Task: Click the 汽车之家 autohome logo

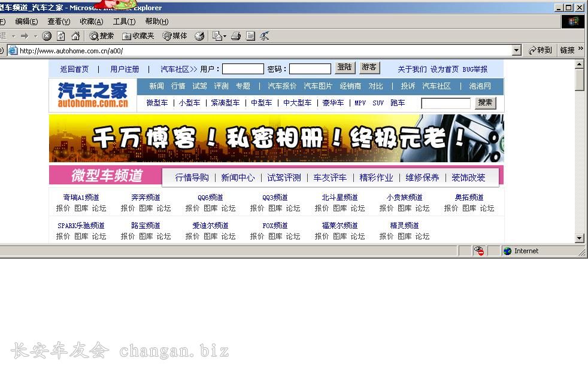Action: 93,95
